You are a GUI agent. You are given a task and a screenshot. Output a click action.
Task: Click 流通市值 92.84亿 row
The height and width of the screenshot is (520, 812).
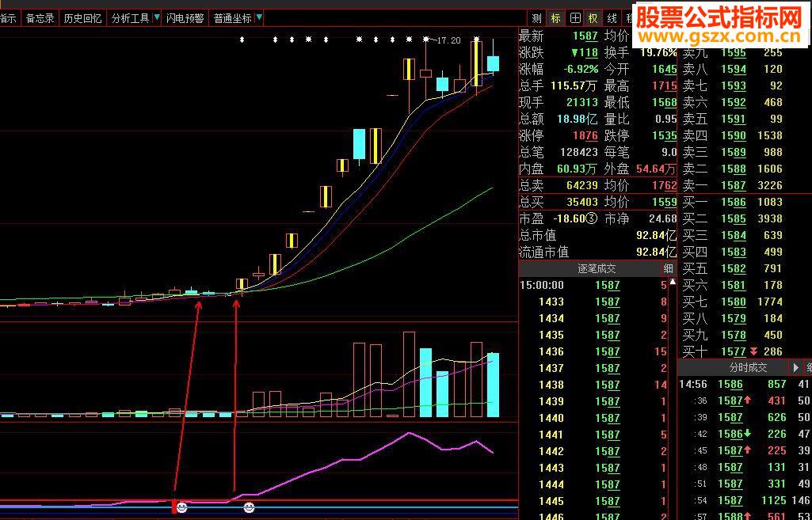point(597,252)
